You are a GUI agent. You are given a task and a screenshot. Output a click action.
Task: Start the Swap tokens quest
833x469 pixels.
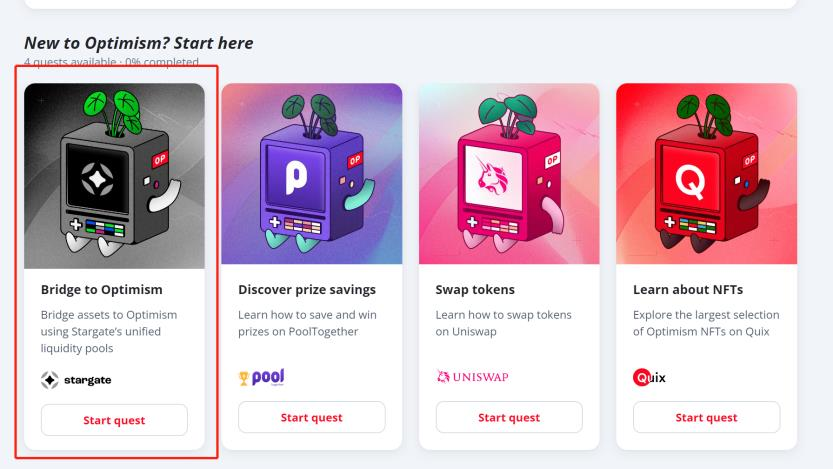click(508, 417)
